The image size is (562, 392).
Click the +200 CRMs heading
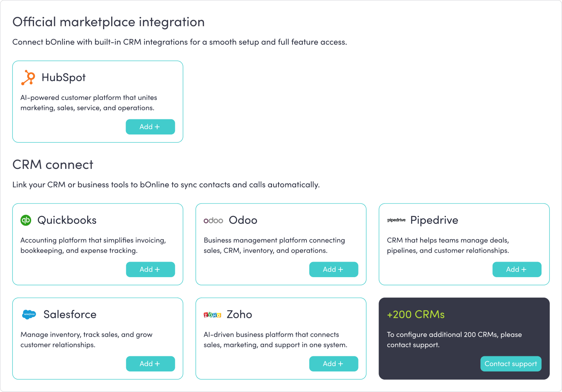[416, 315]
